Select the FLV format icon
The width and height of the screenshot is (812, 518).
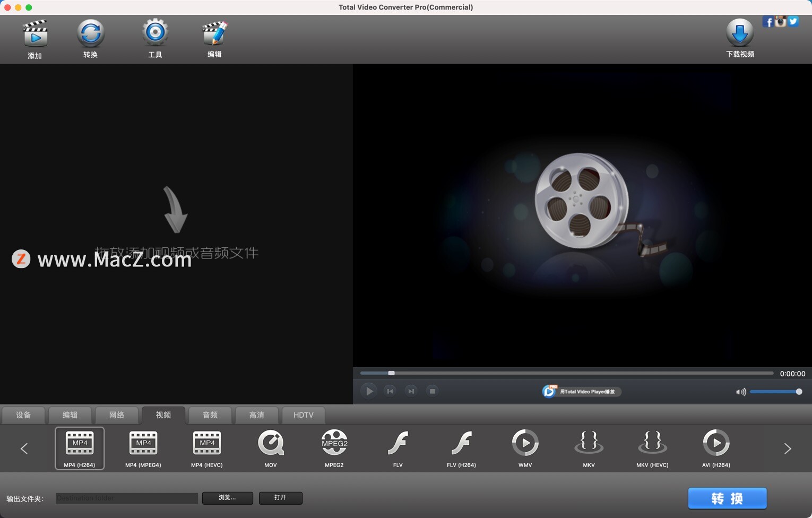pyautogui.click(x=398, y=443)
